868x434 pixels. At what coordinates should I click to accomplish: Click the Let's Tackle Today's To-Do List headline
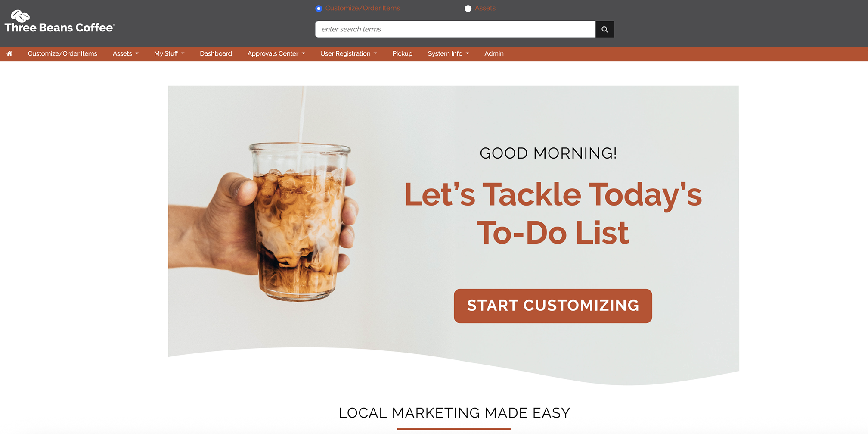553,213
